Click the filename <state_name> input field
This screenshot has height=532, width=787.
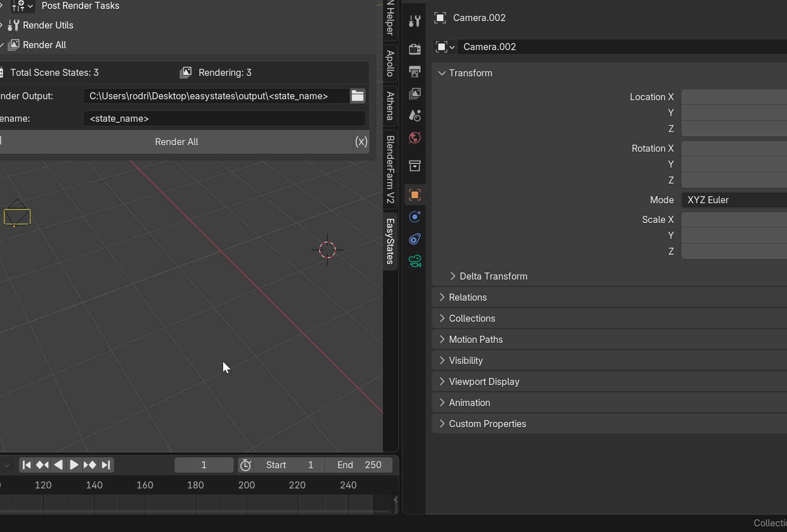(x=224, y=118)
